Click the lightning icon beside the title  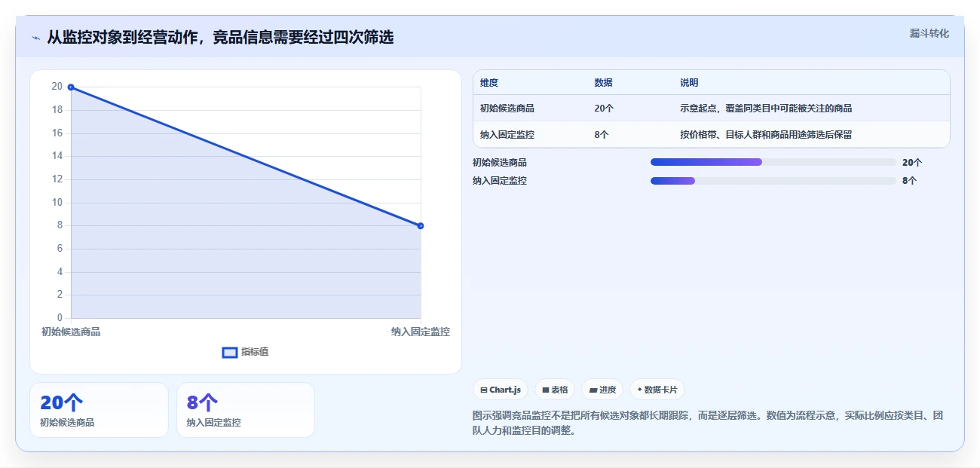(35, 38)
